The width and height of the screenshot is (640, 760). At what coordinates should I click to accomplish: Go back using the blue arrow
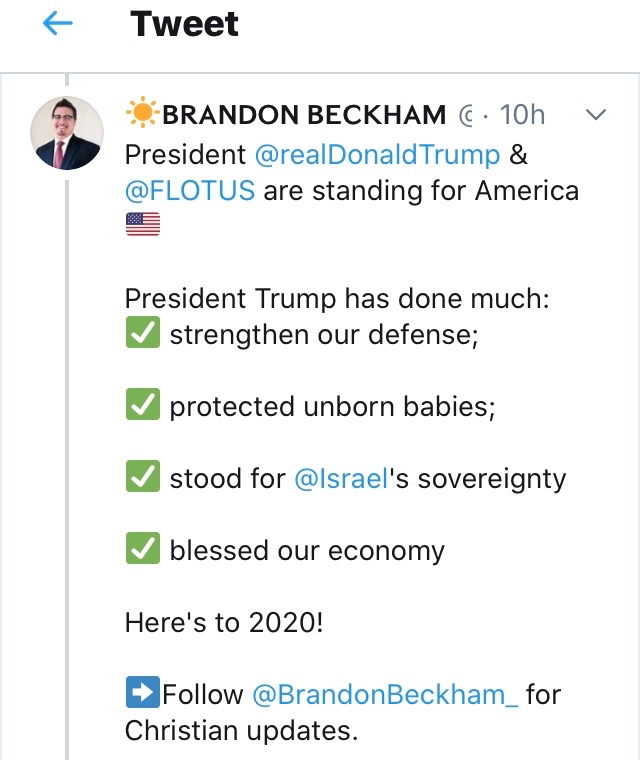coord(59,25)
